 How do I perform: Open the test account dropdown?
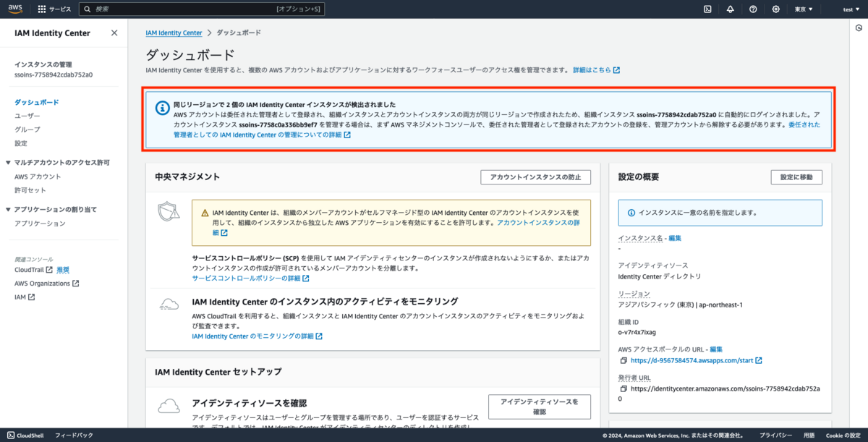point(850,9)
